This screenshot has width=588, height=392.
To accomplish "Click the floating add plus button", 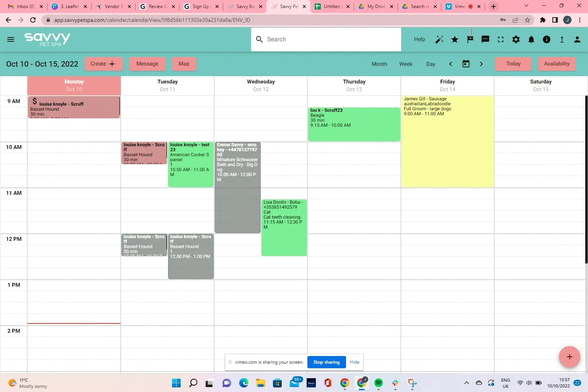I will (x=570, y=357).
